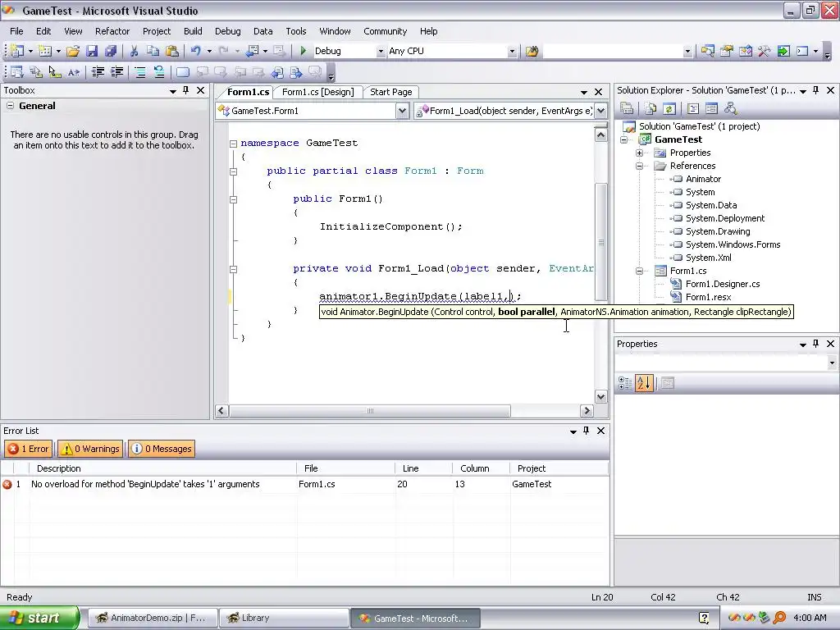Comment out the selected lines icon

pyautogui.click(x=139, y=72)
